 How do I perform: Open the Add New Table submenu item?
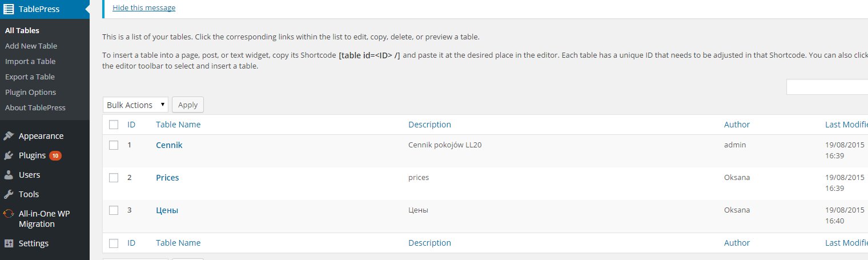31,46
